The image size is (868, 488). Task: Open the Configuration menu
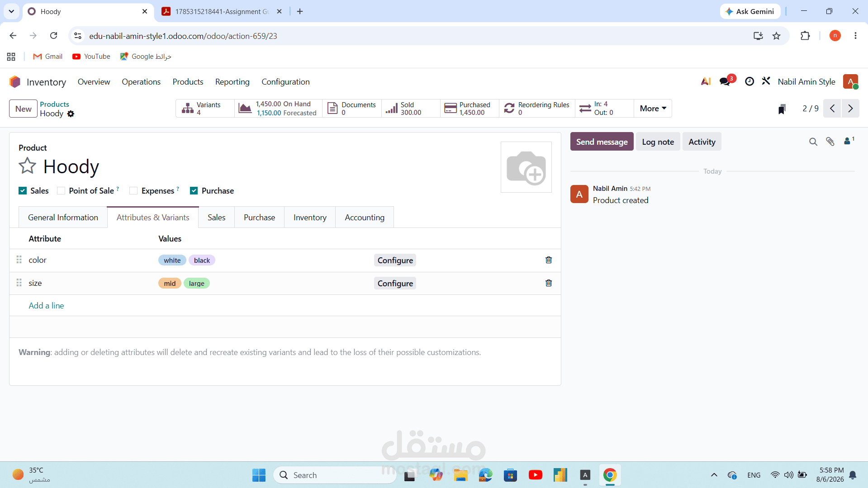(x=285, y=82)
